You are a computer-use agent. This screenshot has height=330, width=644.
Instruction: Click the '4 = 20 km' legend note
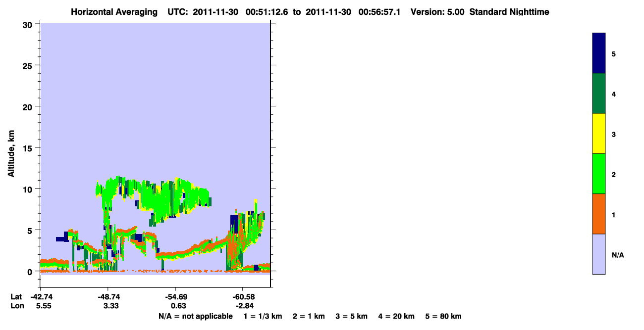pyautogui.click(x=397, y=316)
